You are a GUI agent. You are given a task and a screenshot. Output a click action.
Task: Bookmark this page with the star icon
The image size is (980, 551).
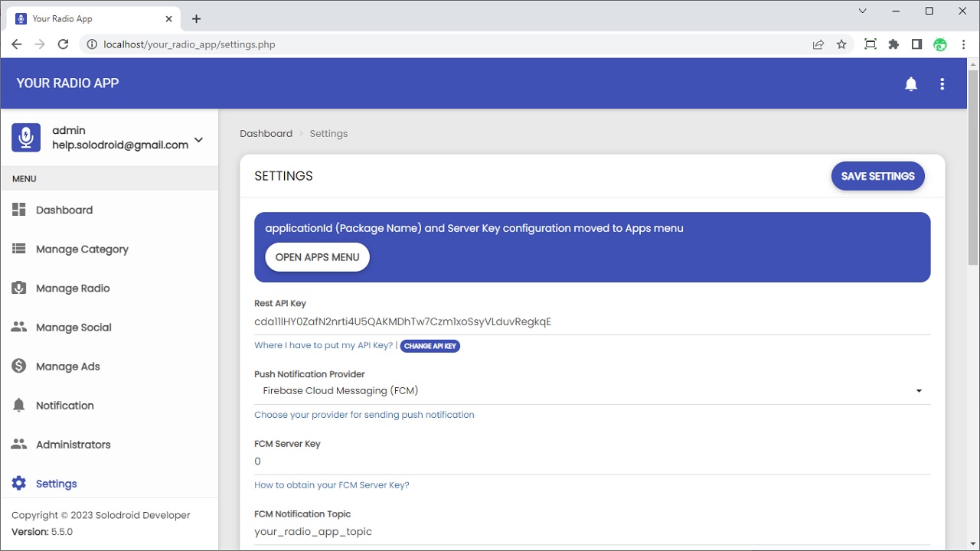(x=841, y=44)
